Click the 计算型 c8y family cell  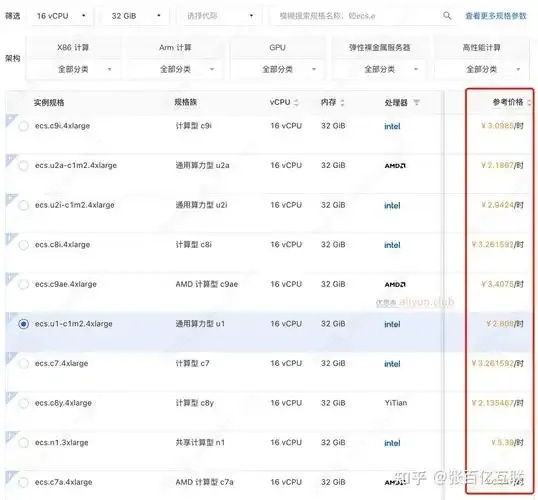tap(195, 403)
